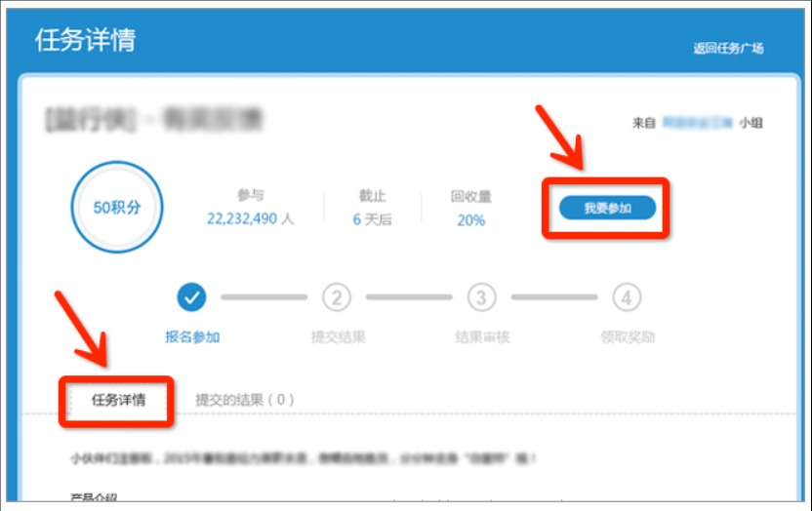Open the 提交的结果 (0) tab

click(x=244, y=400)
